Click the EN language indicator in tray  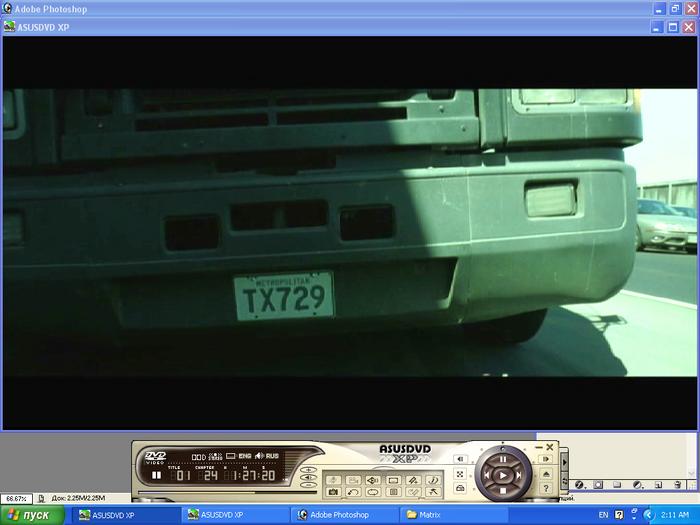coord(603,515)
